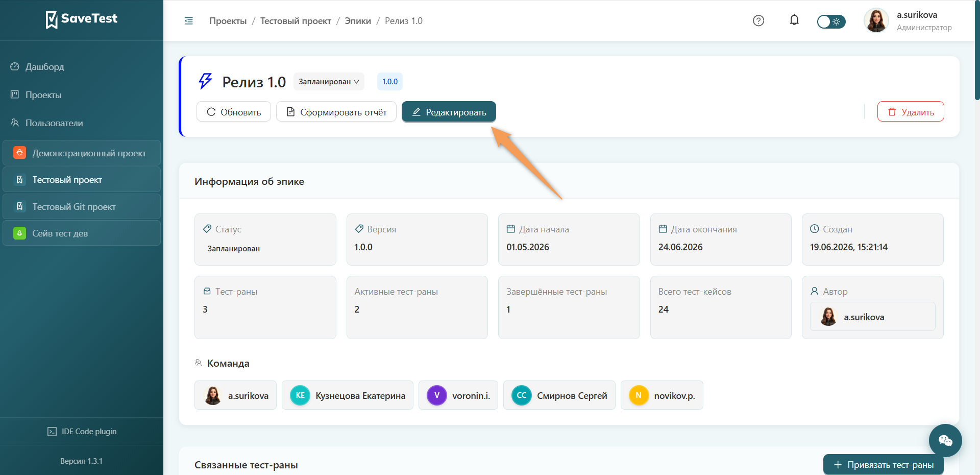Click Сформировать отчёт button
The height and width of the screenshot is (475, 980).
336,112
